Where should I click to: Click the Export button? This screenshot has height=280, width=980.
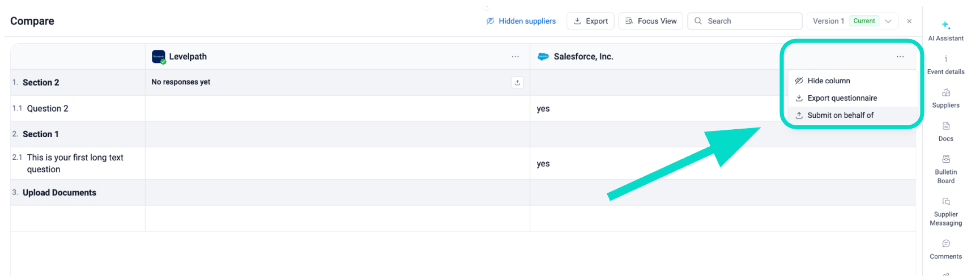click(x=590, y=21)
